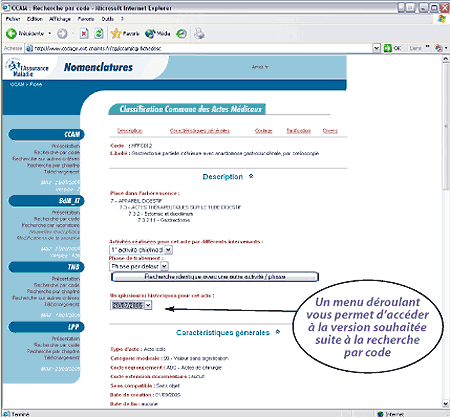450x417 pixels.
Task: Click in the address URL field
Action: click(x=200, y=48)
